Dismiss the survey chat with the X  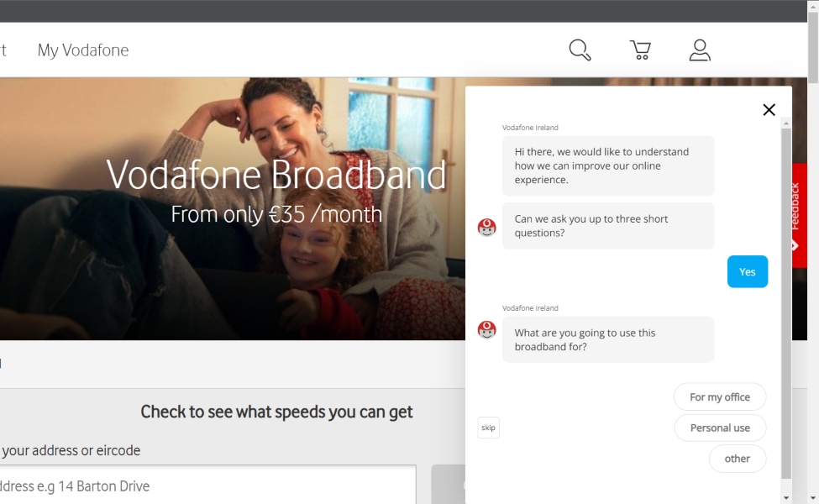coord(769,109)
